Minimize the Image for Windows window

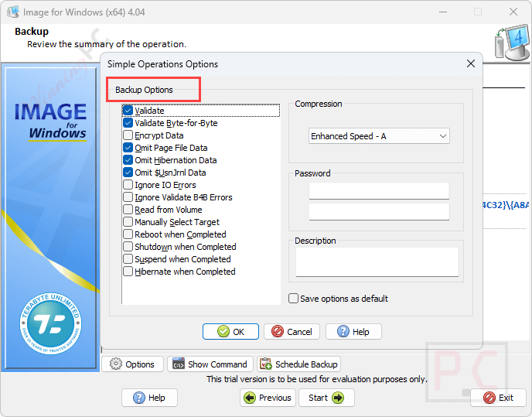[443, 12]
